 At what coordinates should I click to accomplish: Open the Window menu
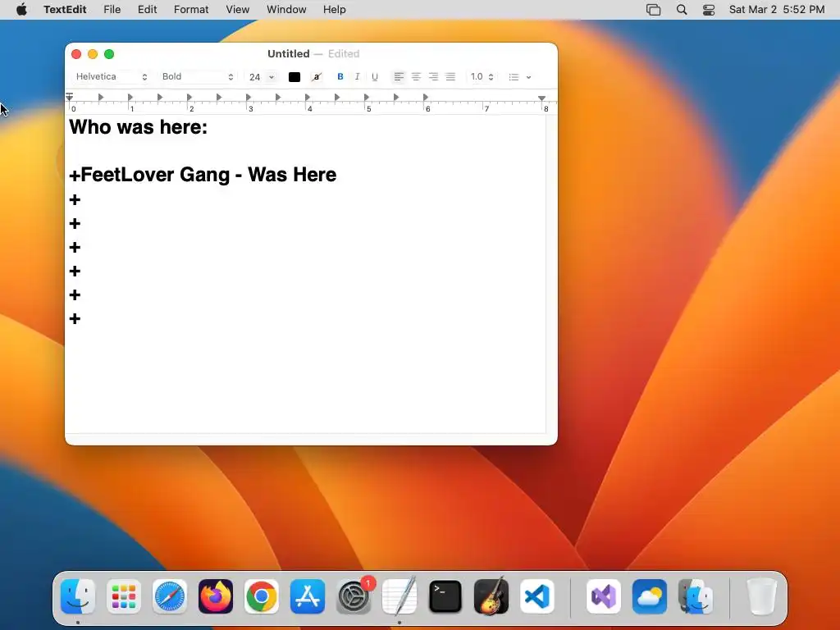pyautogui.click(x=286, y=10)
